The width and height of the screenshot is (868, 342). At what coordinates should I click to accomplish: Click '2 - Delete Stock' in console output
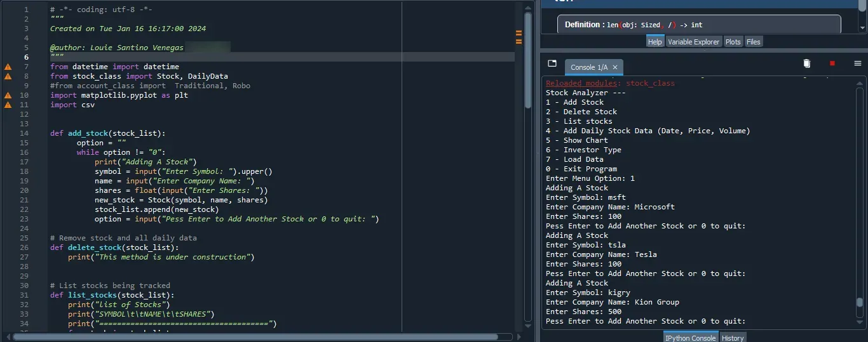(581, 112)
